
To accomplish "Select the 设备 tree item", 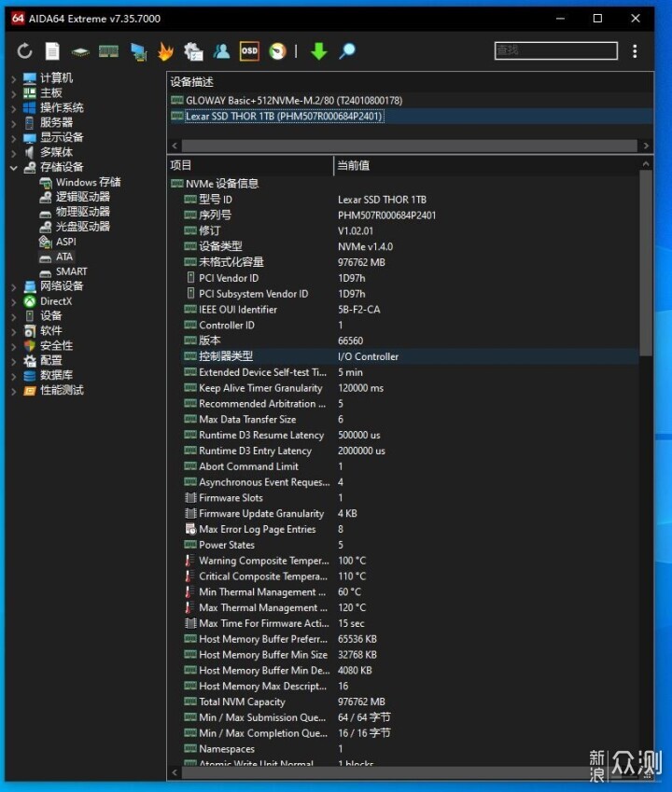I will click(x=50, y=316).
